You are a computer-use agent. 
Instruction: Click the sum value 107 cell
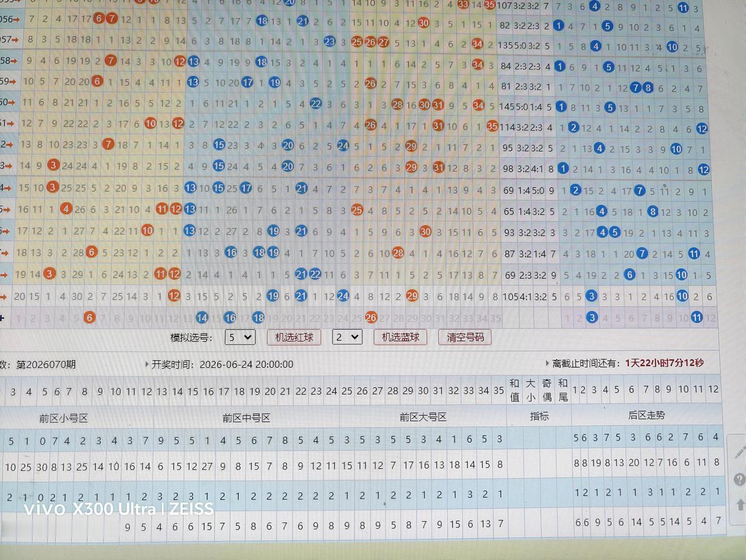click(504, 6)
